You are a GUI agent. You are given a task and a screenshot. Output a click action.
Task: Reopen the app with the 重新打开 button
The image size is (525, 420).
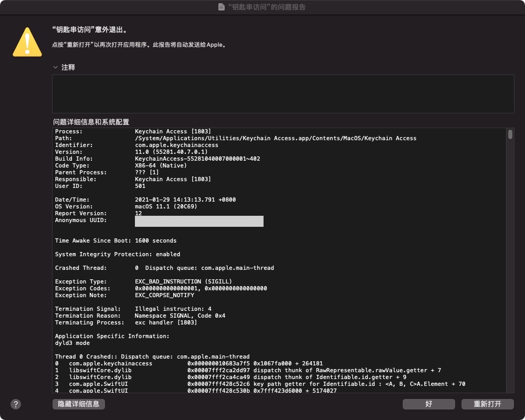click(487, 404)
